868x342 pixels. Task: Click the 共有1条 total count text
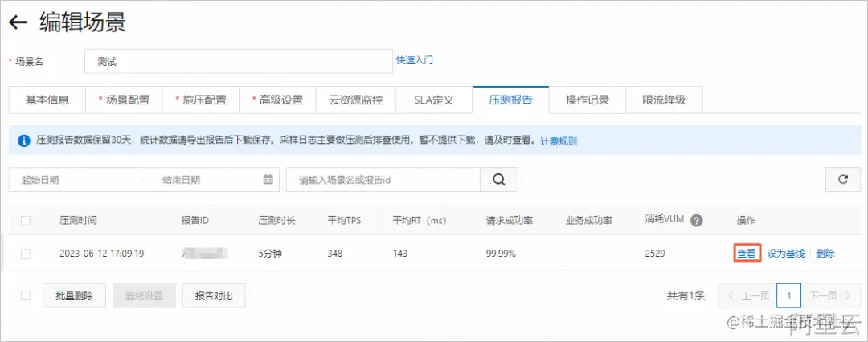(x=686, y=295)
